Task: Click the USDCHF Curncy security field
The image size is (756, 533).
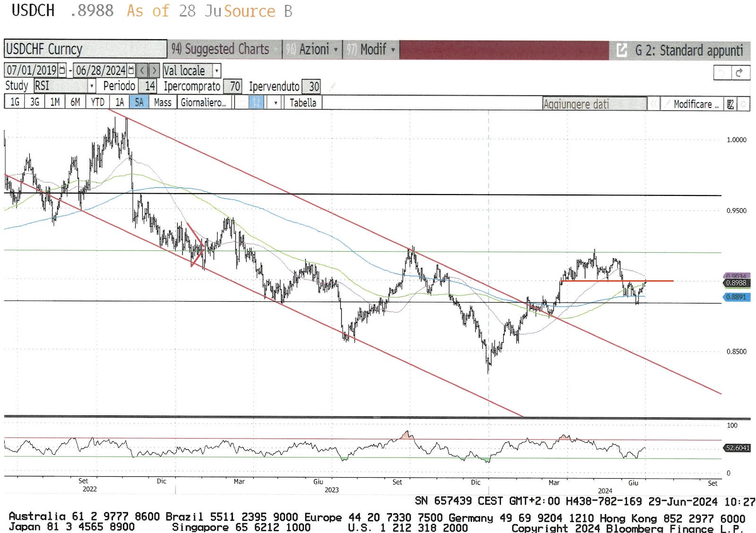Action: (86, 49)
